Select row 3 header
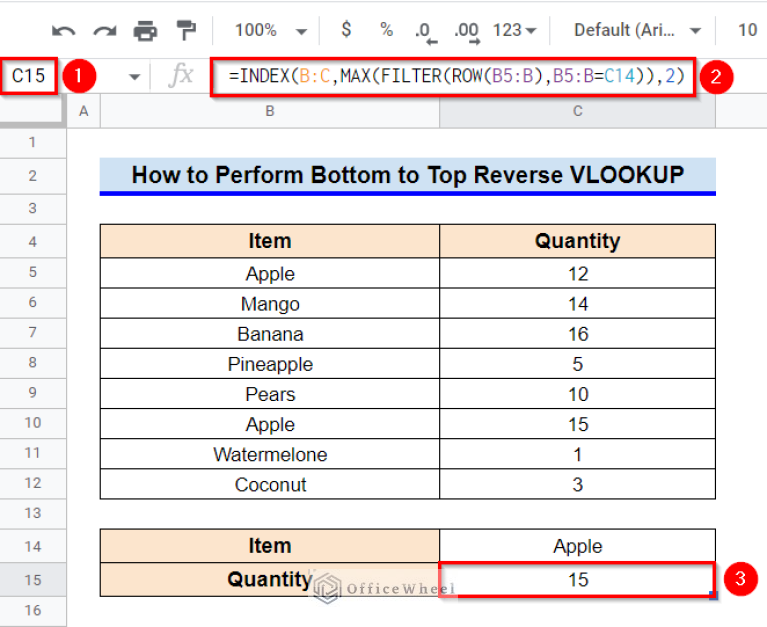Viewport: 767px width, 627px height. click(x=33, y=209)
